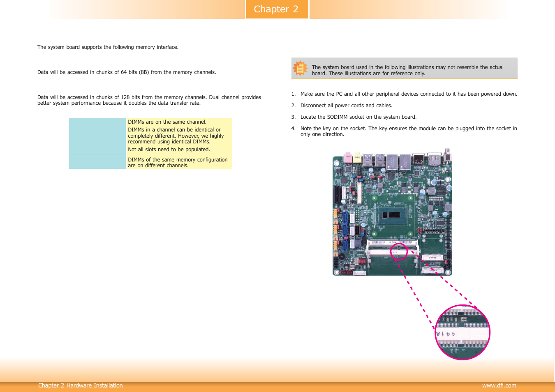555x392 pixels.
Task: Click the circular SODIMM socket close-up image
Action: coord(462,332)
